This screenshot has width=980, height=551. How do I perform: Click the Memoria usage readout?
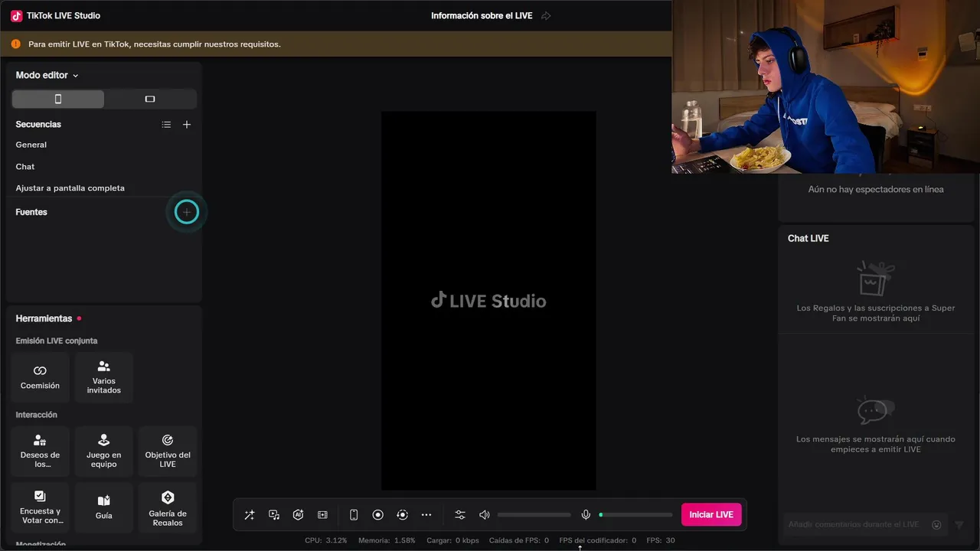(387, 540)
